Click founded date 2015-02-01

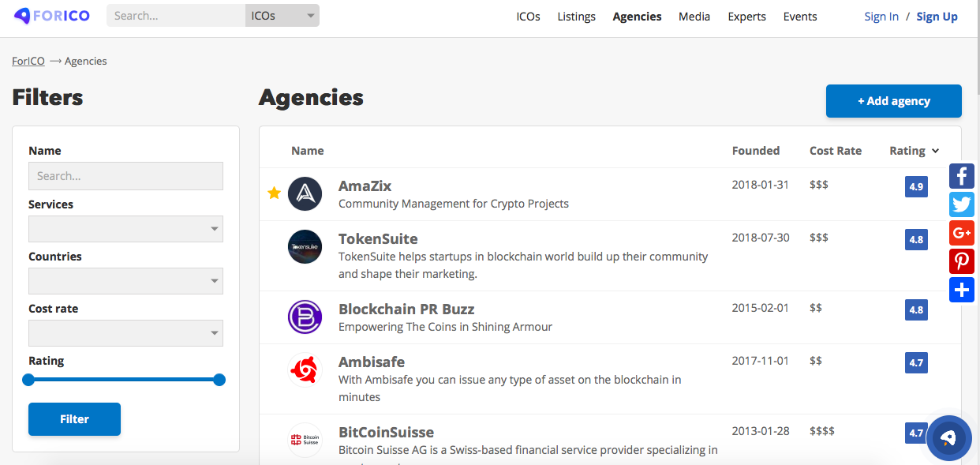click(761, 308)
